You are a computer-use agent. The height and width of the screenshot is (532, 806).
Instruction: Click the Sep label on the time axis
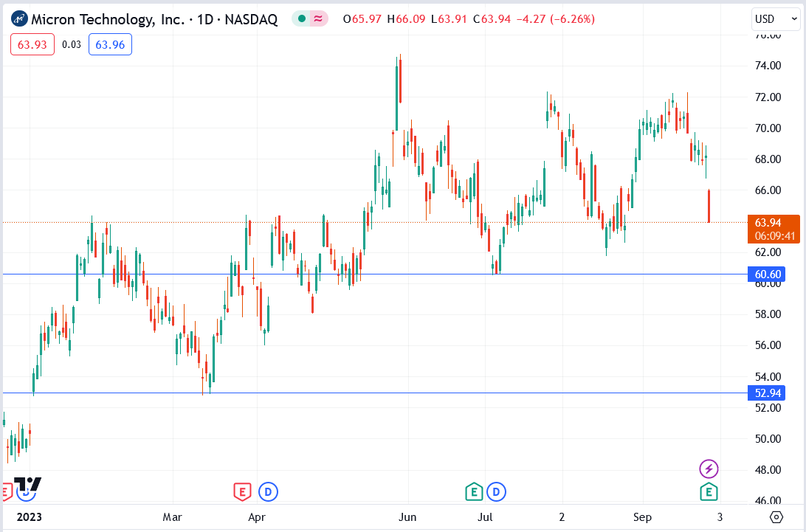click(x=642, y=517)
